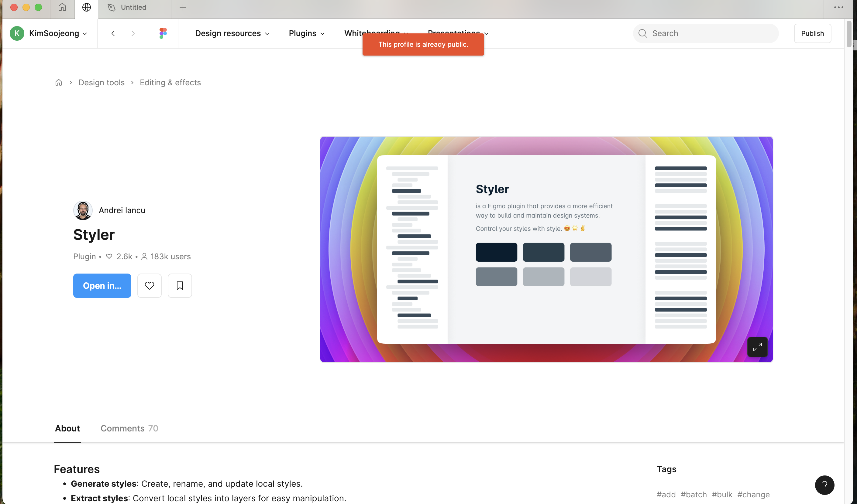The image size is (857, 504).
Task: Click the Figma logo icon
Action: [163, 33]
